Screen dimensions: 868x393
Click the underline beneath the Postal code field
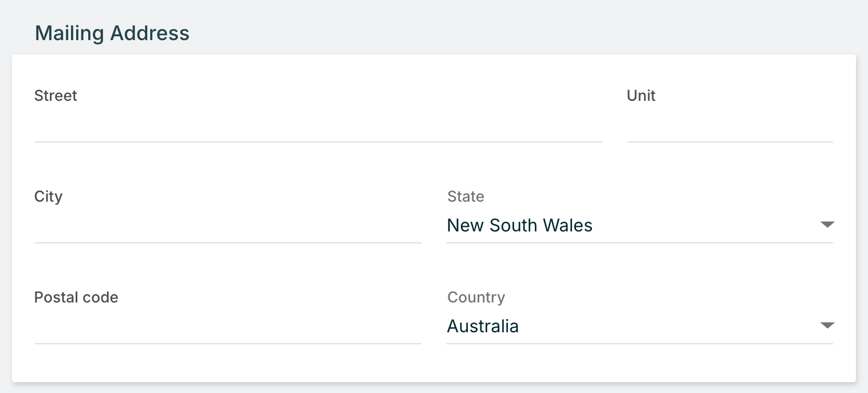(227, 343)
